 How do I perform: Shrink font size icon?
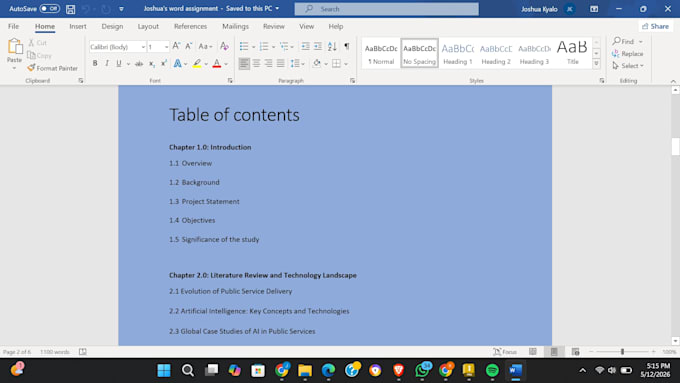(x=189, y=46)
